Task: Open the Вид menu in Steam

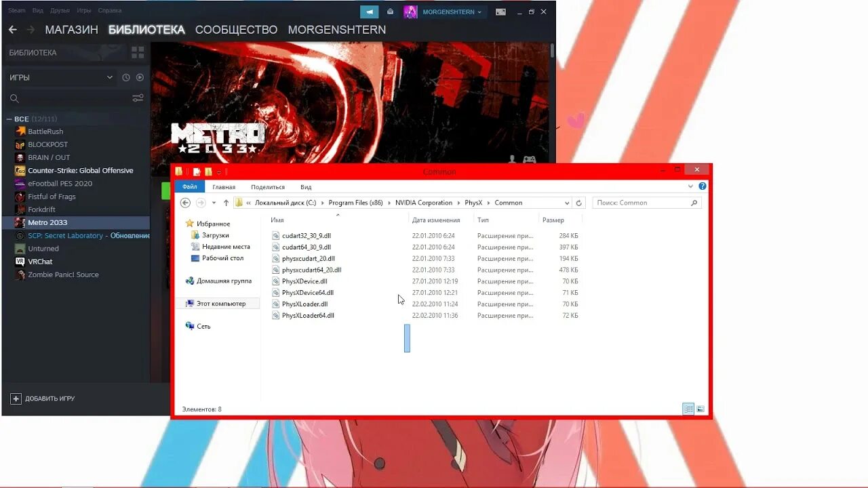Action: click(x=38, y=11)
